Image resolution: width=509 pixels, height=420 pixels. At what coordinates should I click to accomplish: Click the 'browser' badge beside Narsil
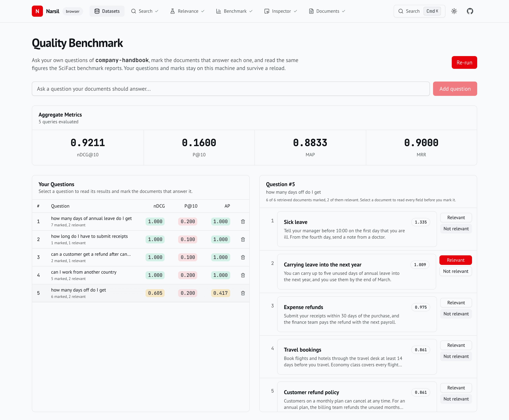tap(73, 11)
